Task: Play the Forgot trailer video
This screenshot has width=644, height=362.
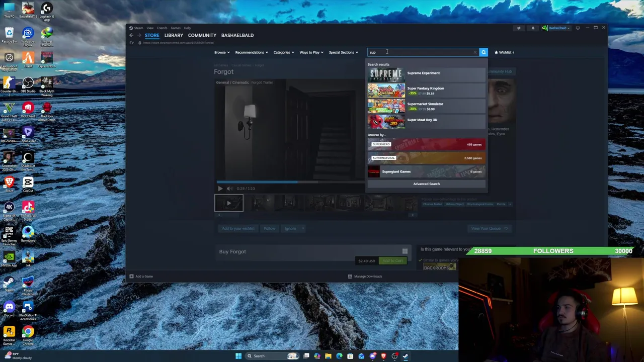Action: point(220,189)
